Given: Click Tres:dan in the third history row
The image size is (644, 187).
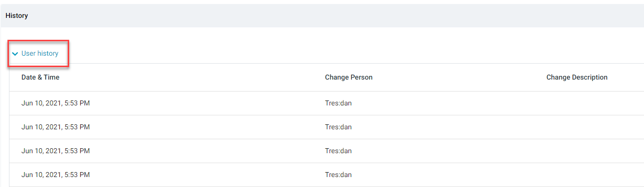Looking at the screenshot, I should pyautogui.click(x=338, y=151).
